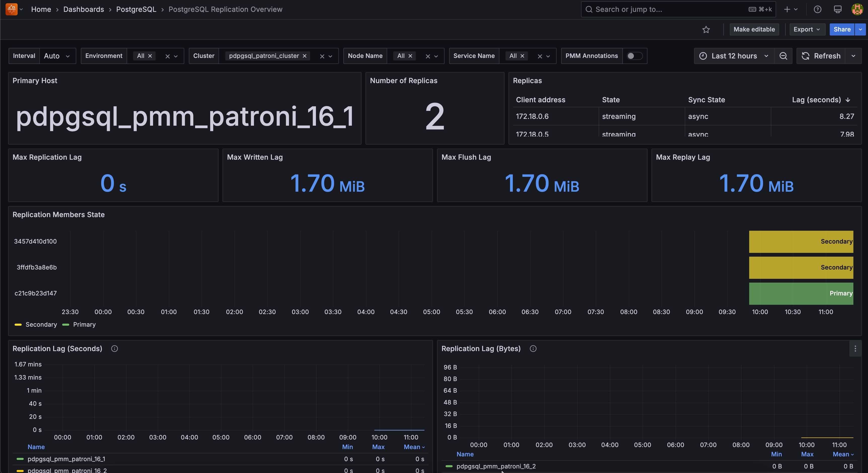Open panel menu on Replication Lag (Bytes)
The image size is (868, 473).
coord(855,349)
